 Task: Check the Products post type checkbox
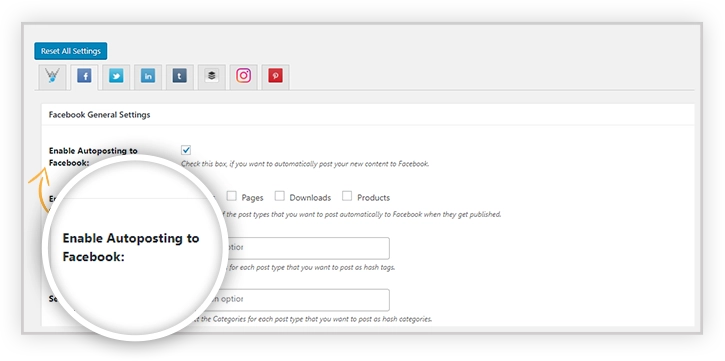pyautogui.click(x=347, y=196)
